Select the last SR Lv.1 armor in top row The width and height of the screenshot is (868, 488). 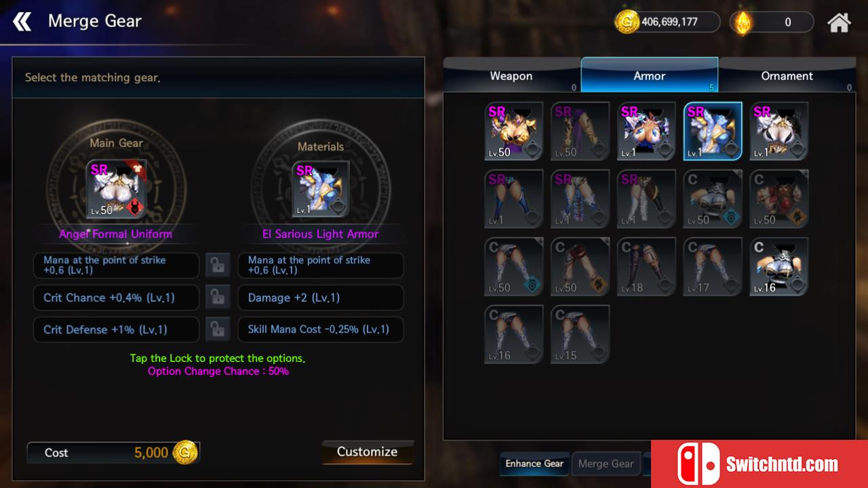[779, 131]
